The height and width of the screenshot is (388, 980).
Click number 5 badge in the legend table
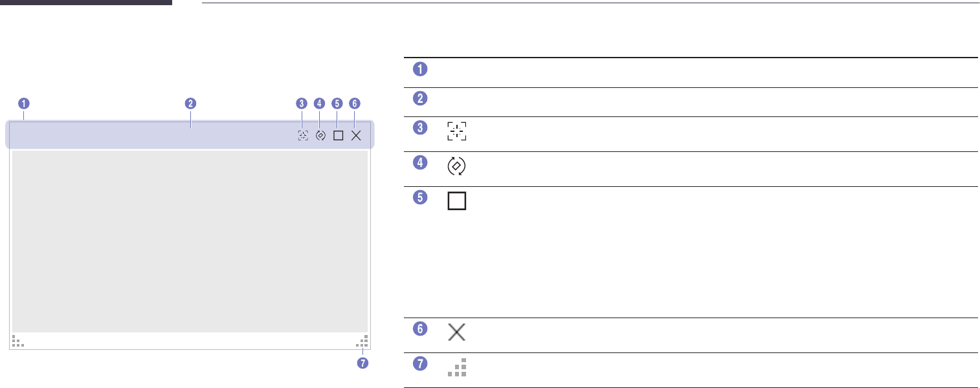click(x=420, y=198)
